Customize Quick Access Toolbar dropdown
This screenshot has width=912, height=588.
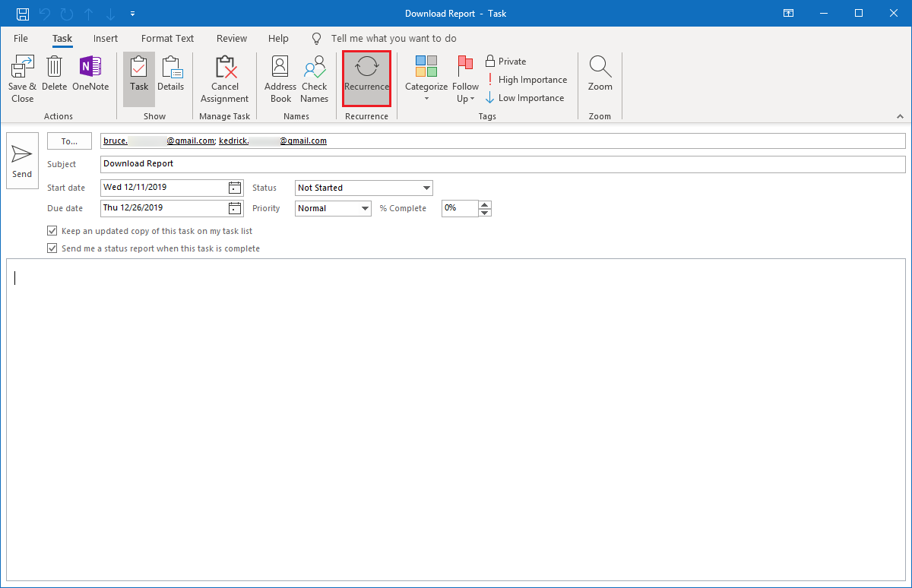pyautogui.click(x=133, y=14)
